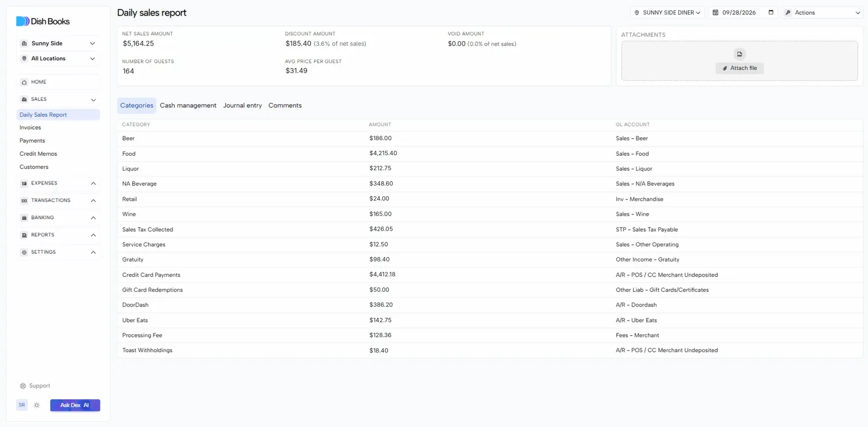Click the Gift Card Redemptions row
The image size is (868, 427).
pos(490,290)
